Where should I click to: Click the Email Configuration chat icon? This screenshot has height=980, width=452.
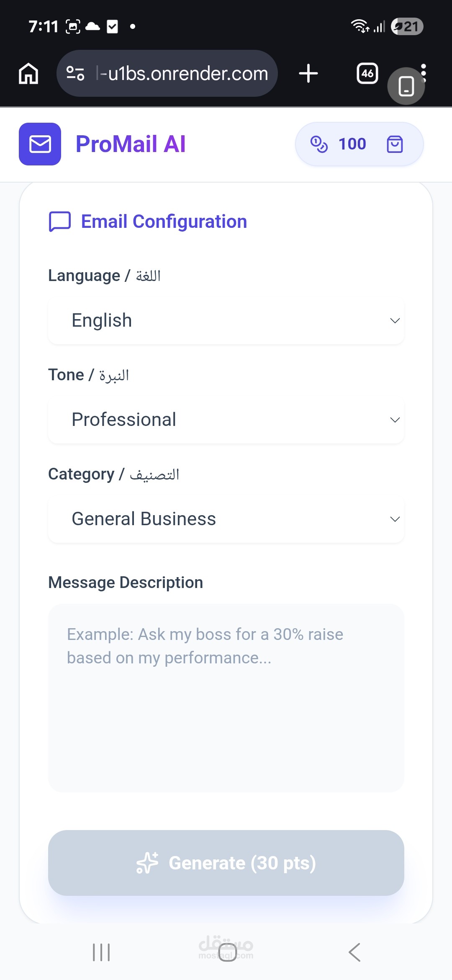point(60,222)
